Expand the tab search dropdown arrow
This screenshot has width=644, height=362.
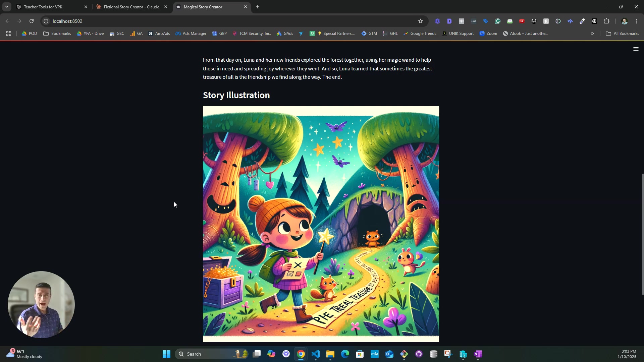coord(6,7)
